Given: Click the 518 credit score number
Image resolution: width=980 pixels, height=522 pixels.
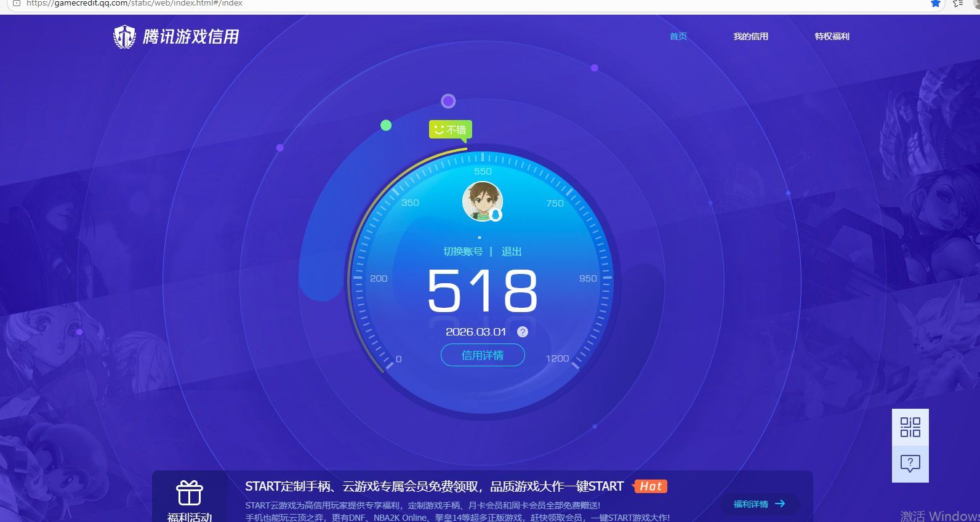Looking at the screenshot, I should coord(483,291).
